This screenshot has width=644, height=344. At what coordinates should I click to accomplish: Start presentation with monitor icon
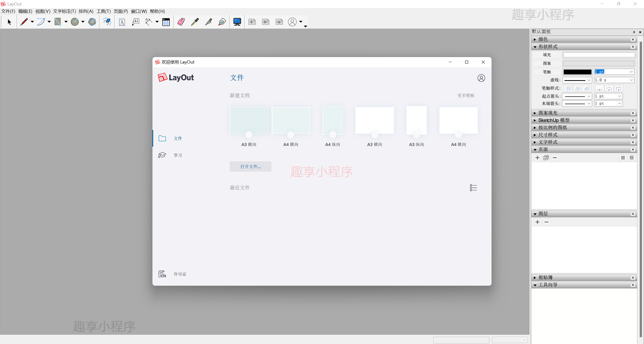click(237, 22)
